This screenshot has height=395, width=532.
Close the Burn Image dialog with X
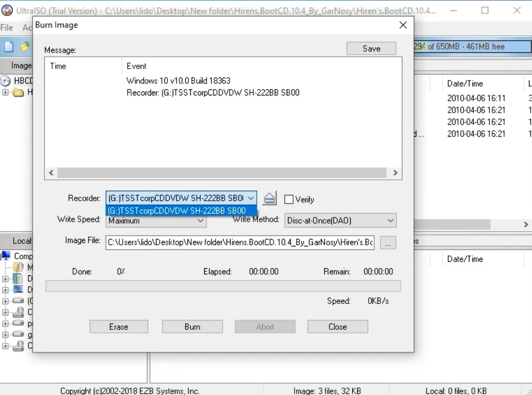tap(403, 25)
